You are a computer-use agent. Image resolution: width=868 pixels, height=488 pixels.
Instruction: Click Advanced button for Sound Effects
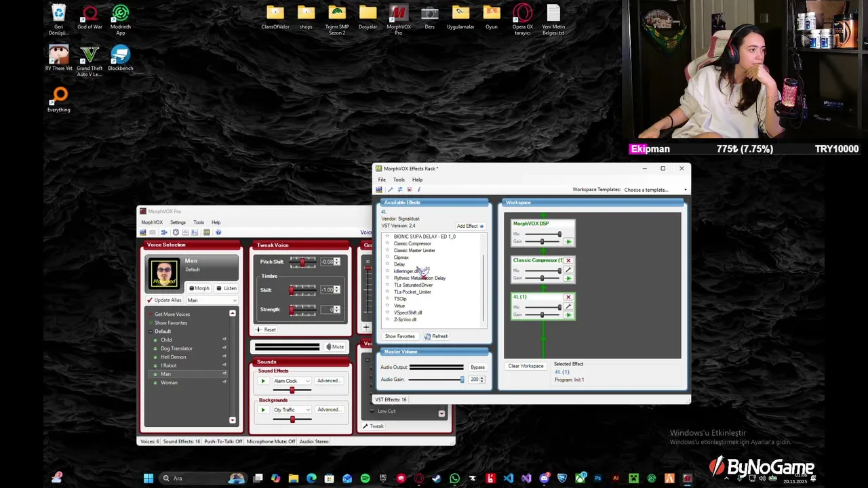click(328, 381)
